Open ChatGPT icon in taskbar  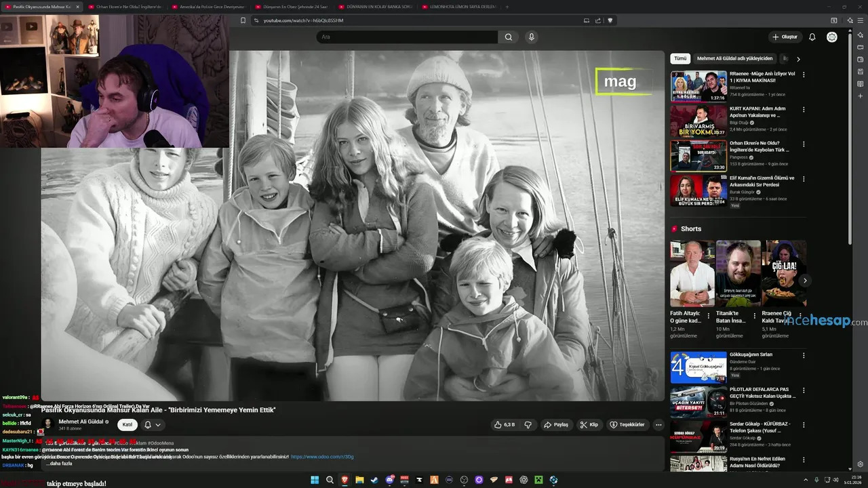coord(524,480)
